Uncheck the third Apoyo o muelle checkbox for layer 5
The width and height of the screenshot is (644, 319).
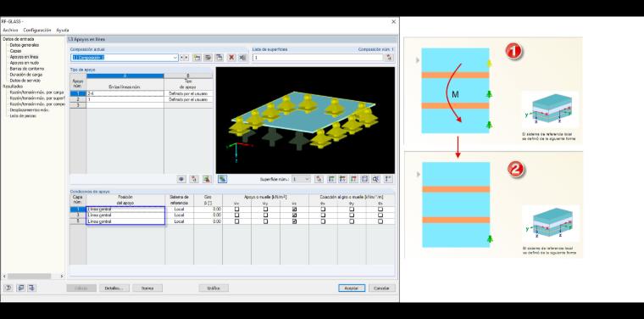pos(294,221)
